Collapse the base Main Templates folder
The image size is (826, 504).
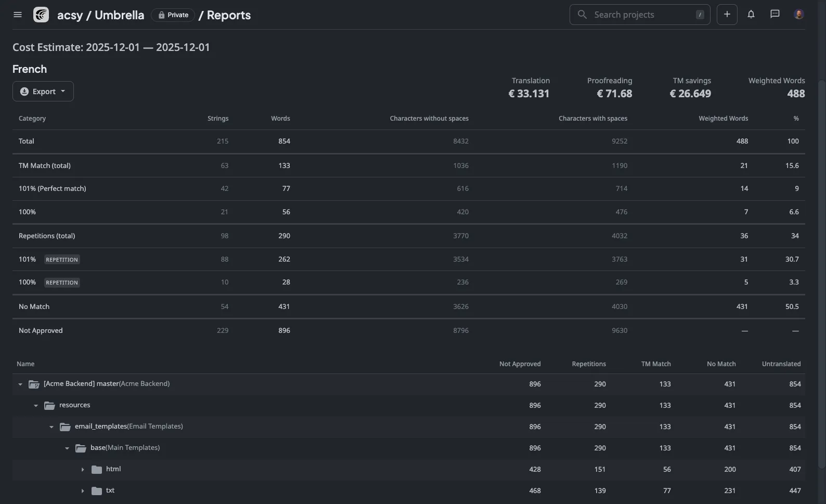point(67,448)
